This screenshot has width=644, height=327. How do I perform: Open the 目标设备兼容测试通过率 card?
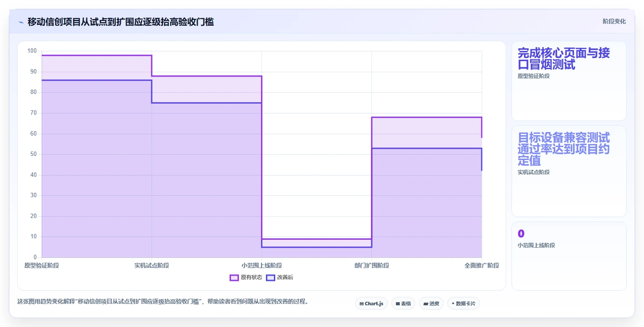pyautogui.click(x=569, y=171)
